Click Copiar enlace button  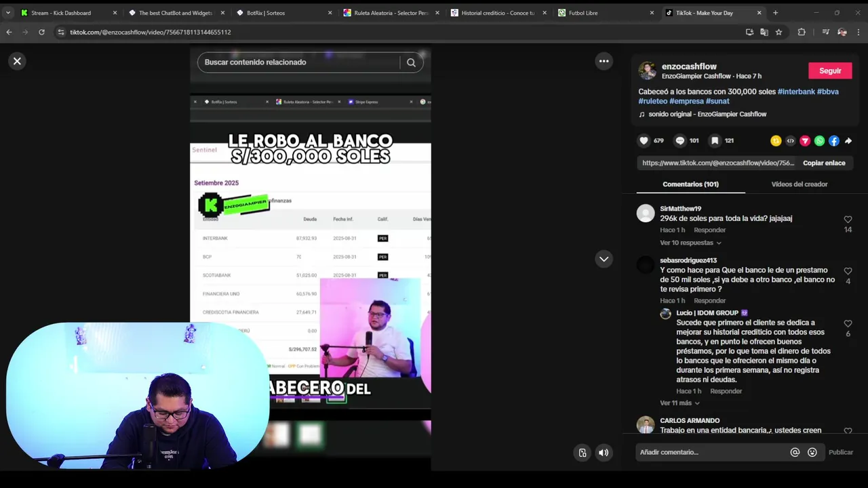[x=824, y=163]
